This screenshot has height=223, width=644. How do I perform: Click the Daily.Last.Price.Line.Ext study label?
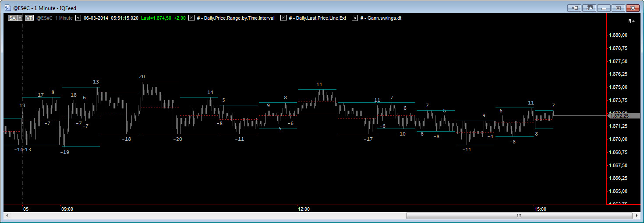318,18
